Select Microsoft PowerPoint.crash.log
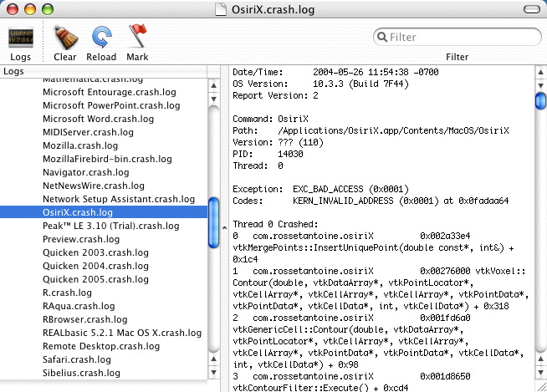The height and width of the screenshot is (392, 547). click(111, 105)
